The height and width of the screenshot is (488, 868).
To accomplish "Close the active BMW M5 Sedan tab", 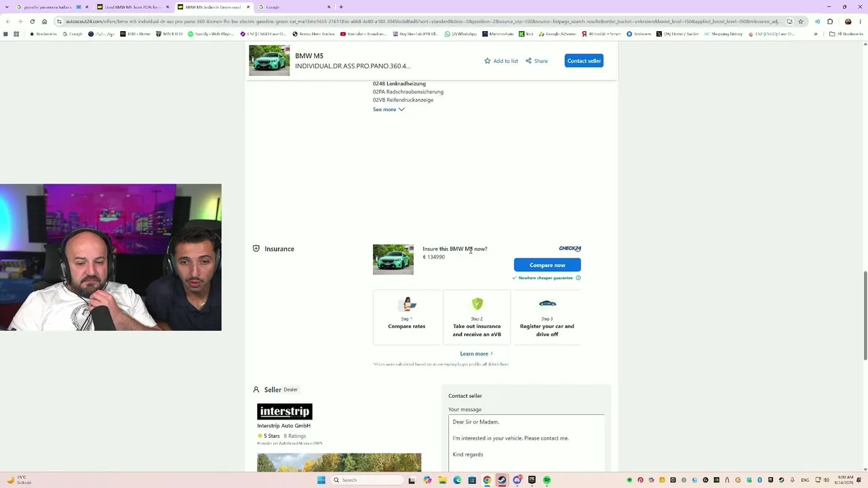I will 248,7.
